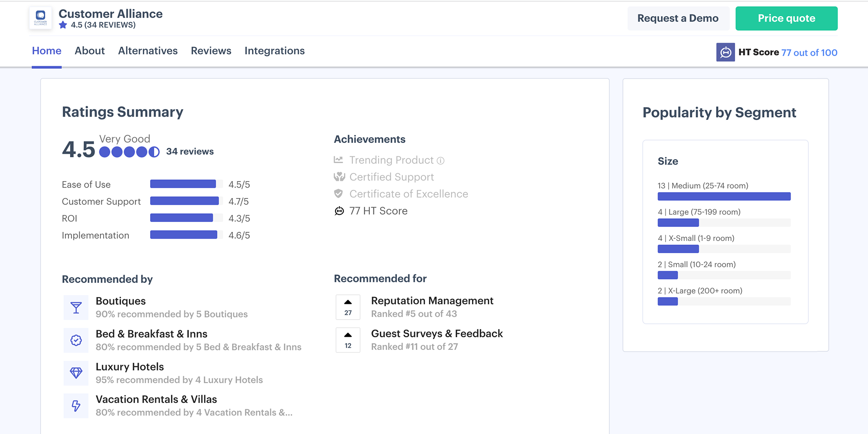Click the HT Score badge icon

point(725,52)
